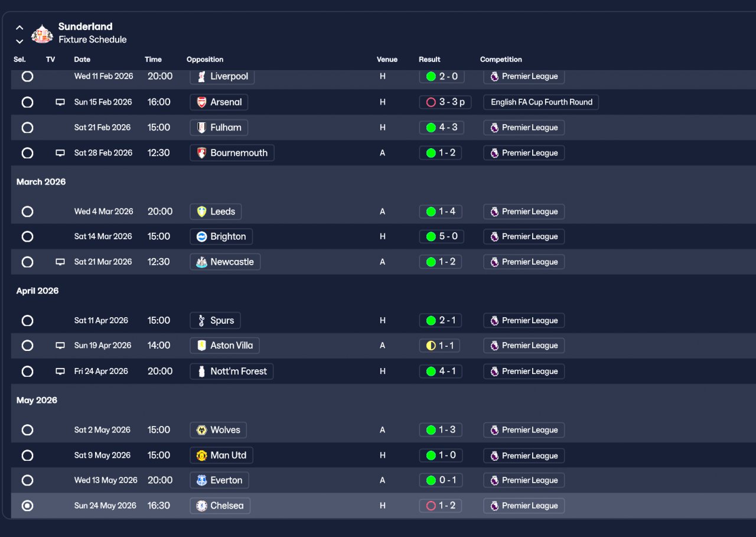Click the up chevron beside Sunderland

tap(19, 27)
